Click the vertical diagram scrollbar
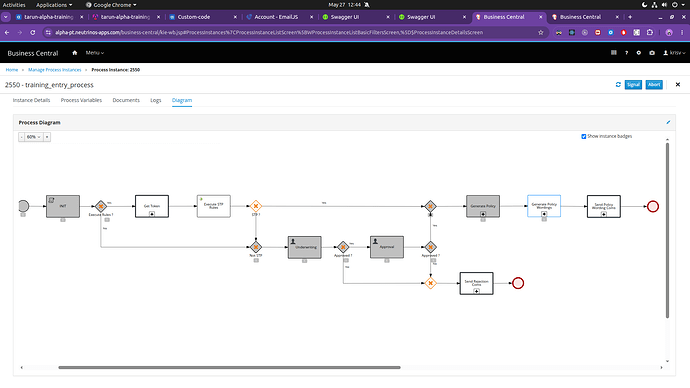Screen dimensions: 690x388 667,230
